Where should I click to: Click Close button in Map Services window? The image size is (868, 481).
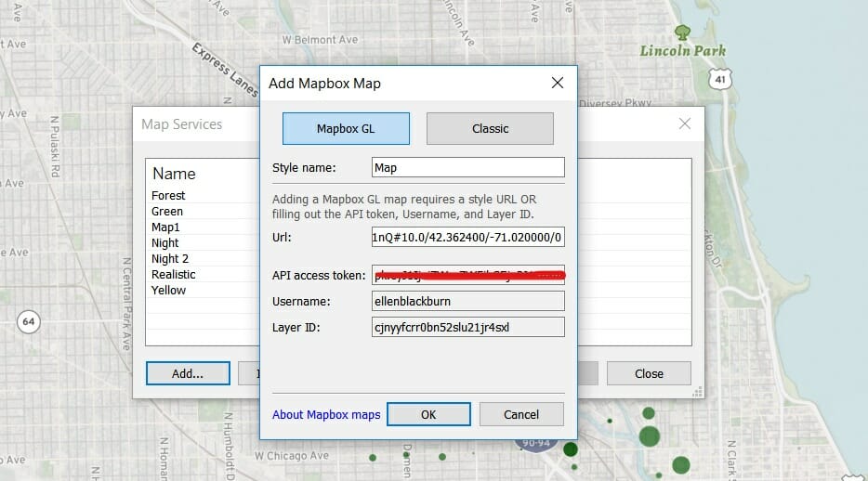[x=649, y=373]
